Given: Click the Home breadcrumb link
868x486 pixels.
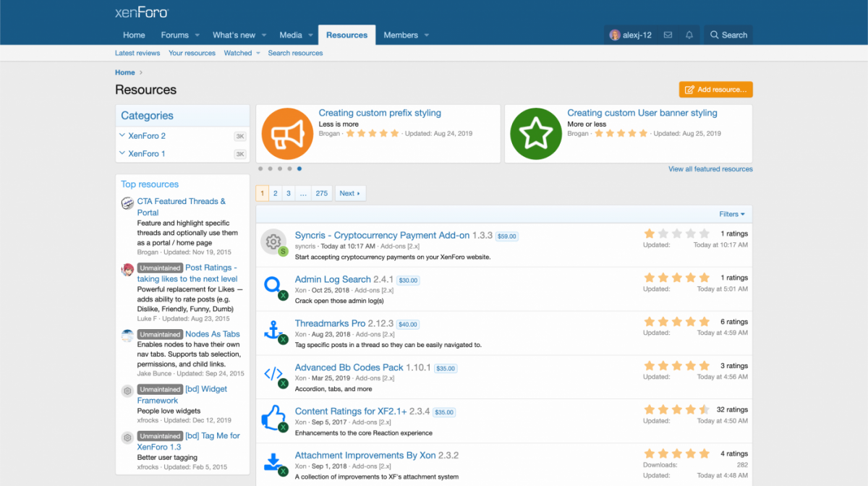Looking at the screenshot, I should 125,72.
